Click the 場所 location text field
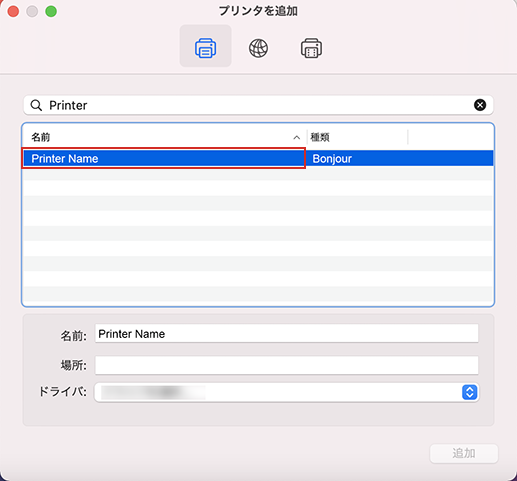 click(x=287, y=365)
